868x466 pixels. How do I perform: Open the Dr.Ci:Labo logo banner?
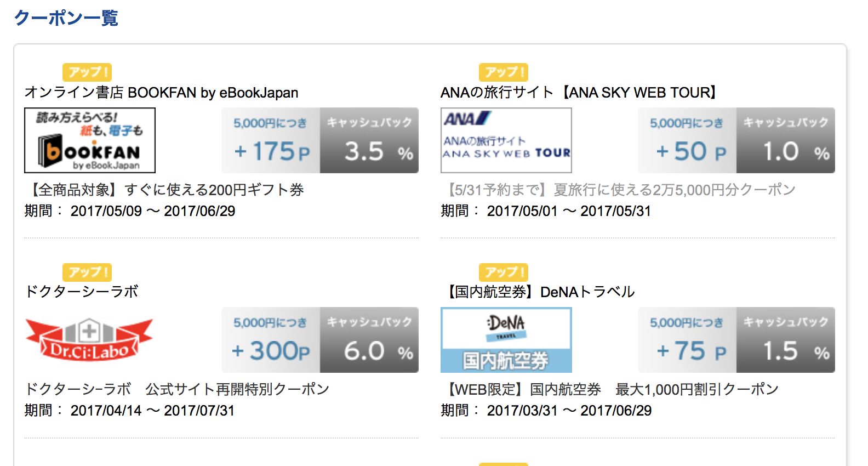coord(90,340)
